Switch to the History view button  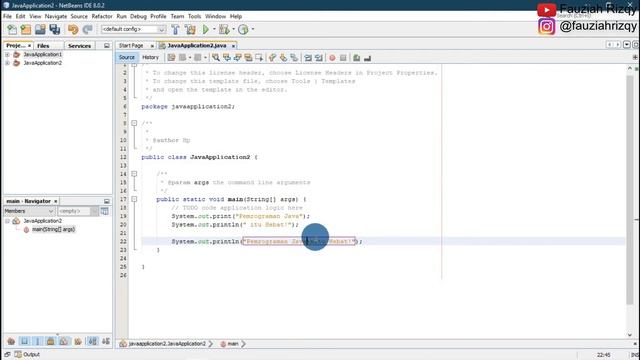(150, 58)
